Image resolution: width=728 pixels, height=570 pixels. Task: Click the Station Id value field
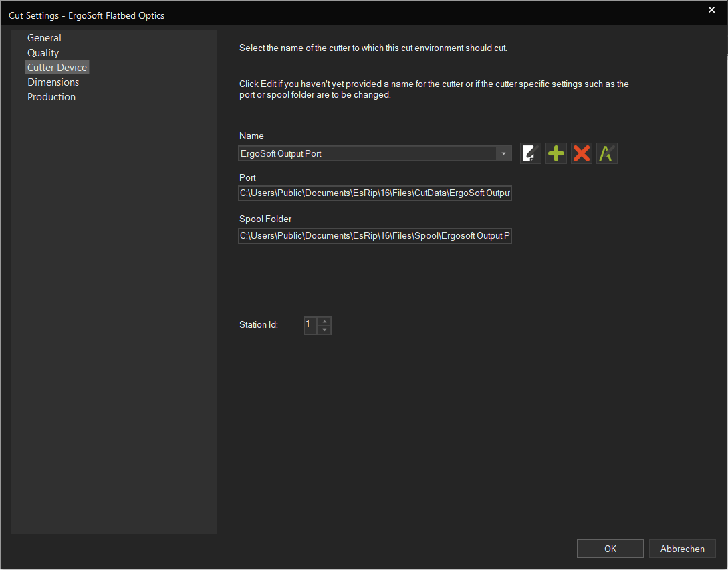pyautogui.click(x=310, y=325)
